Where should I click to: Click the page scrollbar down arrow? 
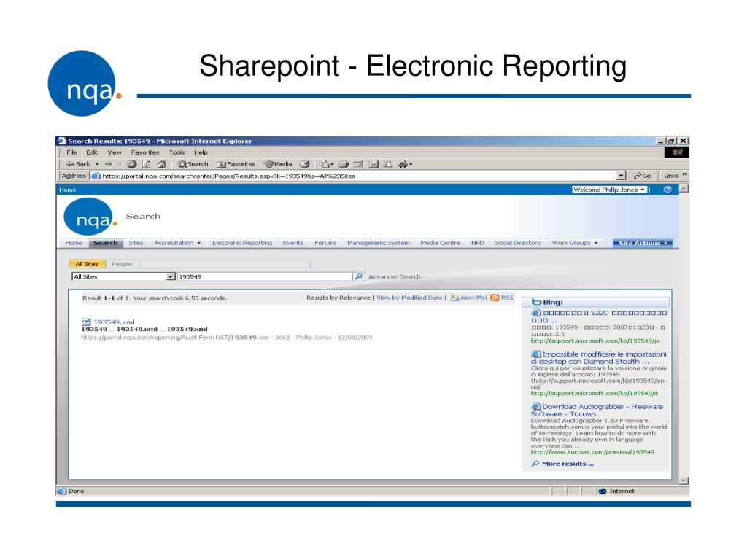684,481
